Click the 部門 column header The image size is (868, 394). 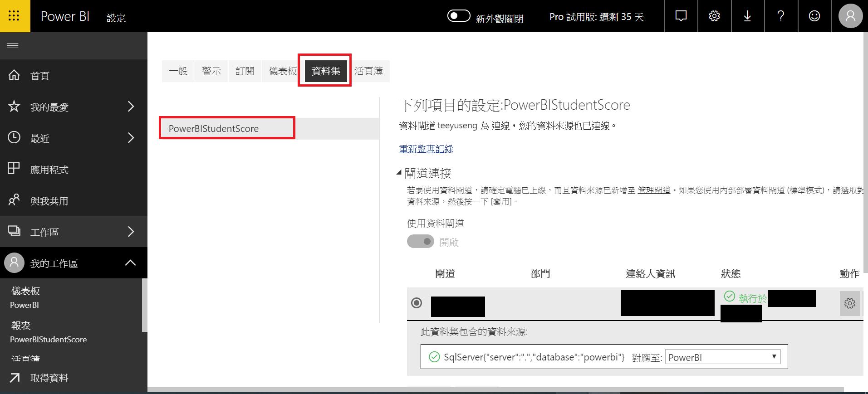[540, 274]
